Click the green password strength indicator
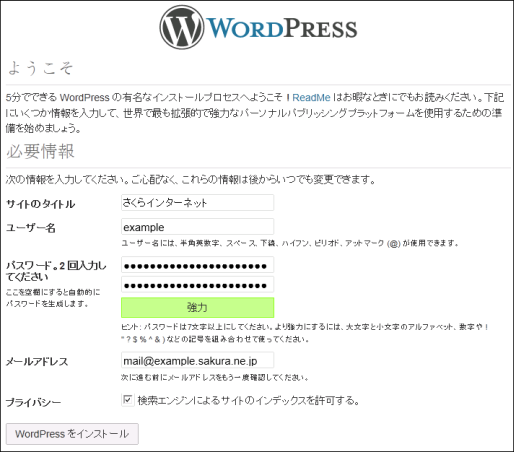 pyautogui.click(x=197, y=307)
